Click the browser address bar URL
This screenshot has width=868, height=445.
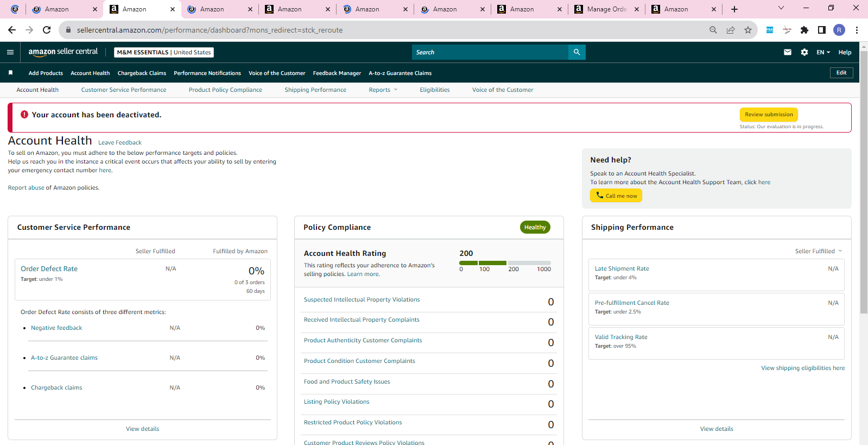pos(210,30)
